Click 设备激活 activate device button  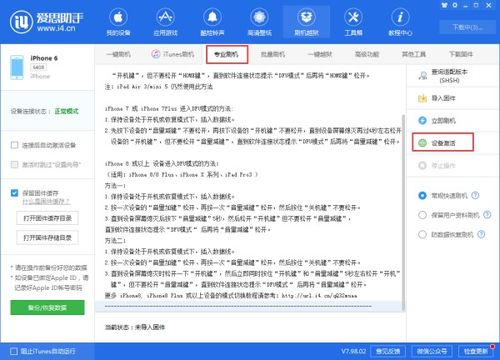tap(443, 143)
